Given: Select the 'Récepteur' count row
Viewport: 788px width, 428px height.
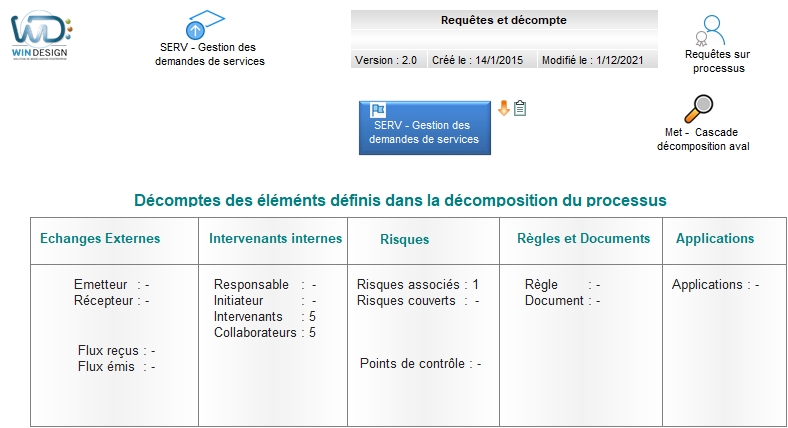Looking at the screenshot, I should point(112,300).
